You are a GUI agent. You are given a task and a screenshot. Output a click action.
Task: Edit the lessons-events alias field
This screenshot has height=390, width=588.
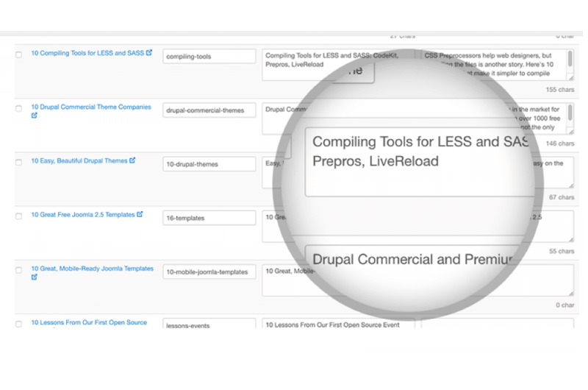[209, 324]
